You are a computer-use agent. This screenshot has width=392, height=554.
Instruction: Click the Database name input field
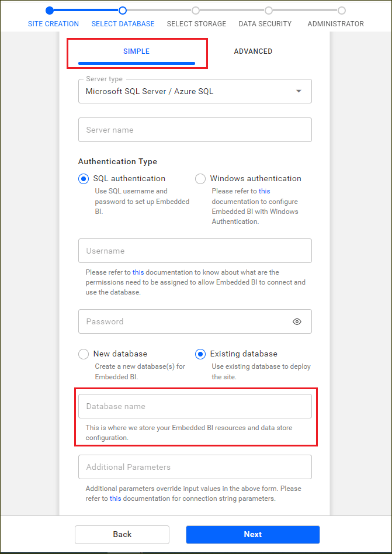click(x=195, y=406)
